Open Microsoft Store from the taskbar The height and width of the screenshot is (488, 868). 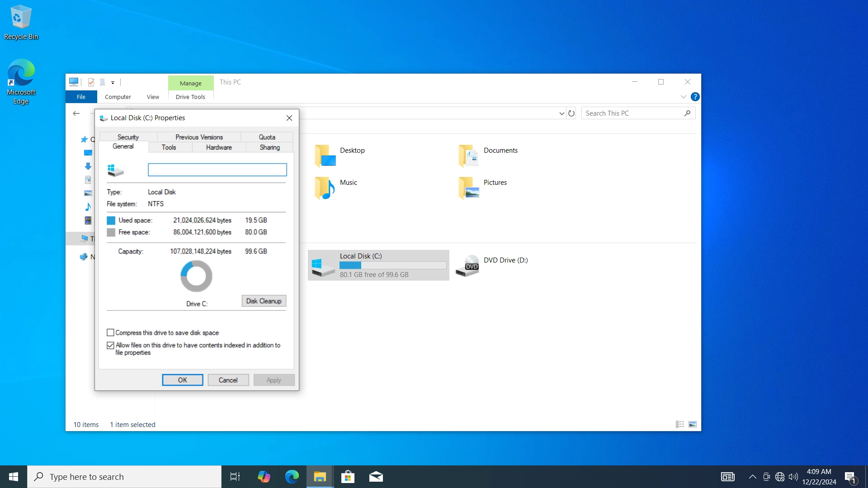tap(348, 477)
